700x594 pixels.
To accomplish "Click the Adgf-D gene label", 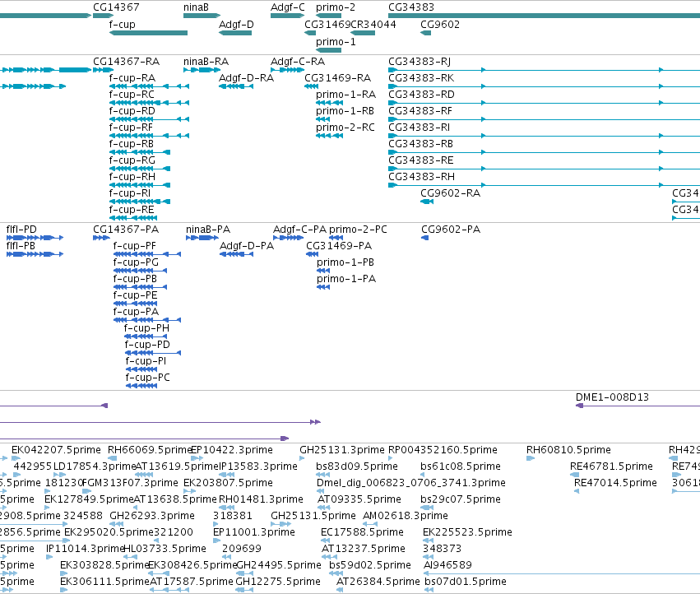I will click(x=236, y=25).
